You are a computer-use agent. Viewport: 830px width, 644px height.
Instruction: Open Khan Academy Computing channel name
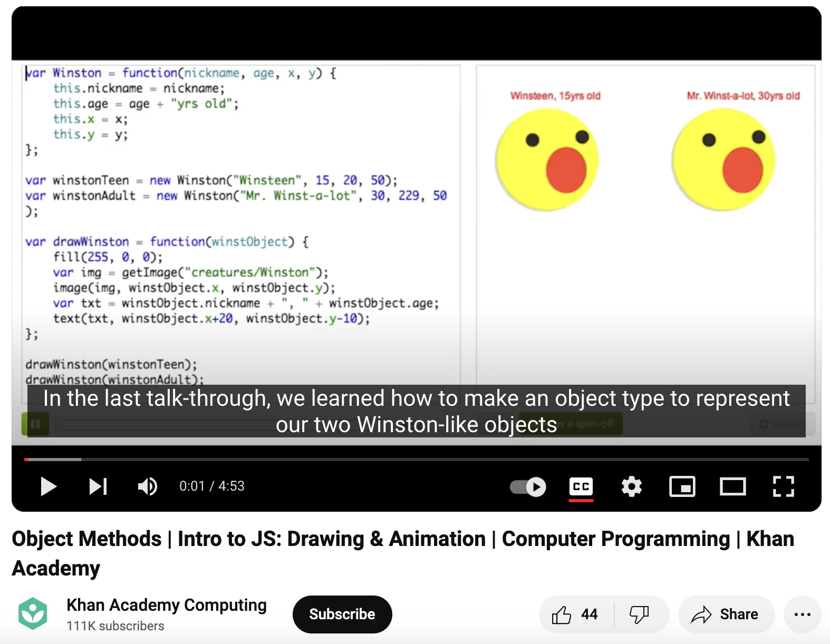(x=167, y=604)
